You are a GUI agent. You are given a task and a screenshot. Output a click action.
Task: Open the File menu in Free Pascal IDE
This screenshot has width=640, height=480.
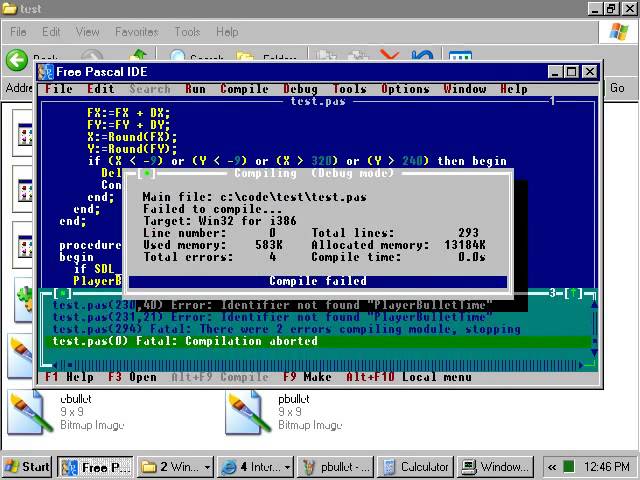click(58, 89)
